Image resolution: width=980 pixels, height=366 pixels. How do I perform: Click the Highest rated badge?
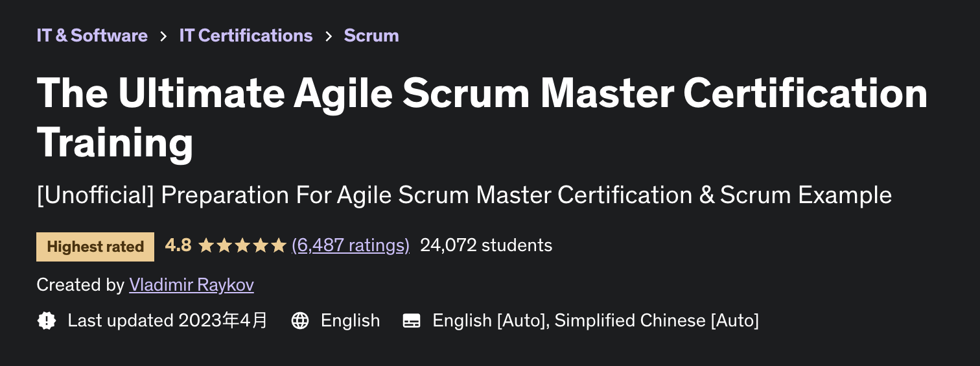pyautogui.click(x=95, y=247)
